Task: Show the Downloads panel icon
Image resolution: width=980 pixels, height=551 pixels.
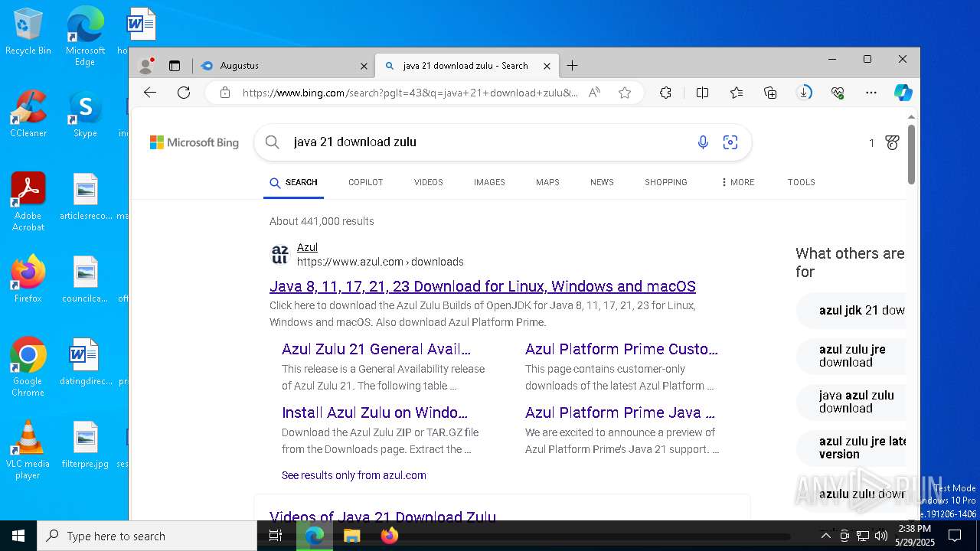Action: click(x=804, y=93)
